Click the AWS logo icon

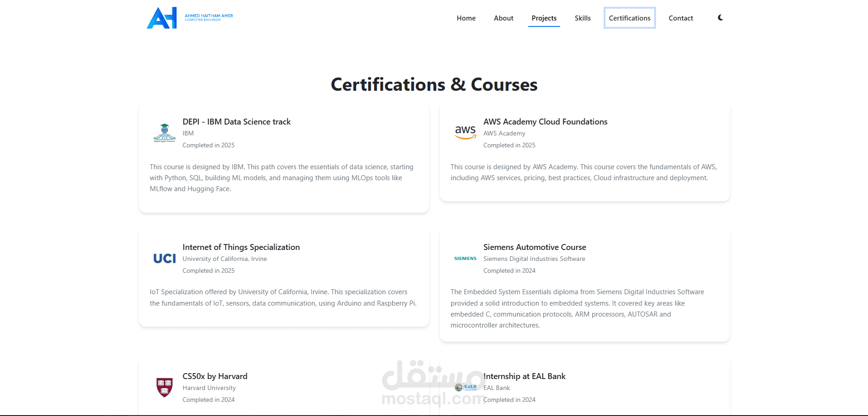465,132
